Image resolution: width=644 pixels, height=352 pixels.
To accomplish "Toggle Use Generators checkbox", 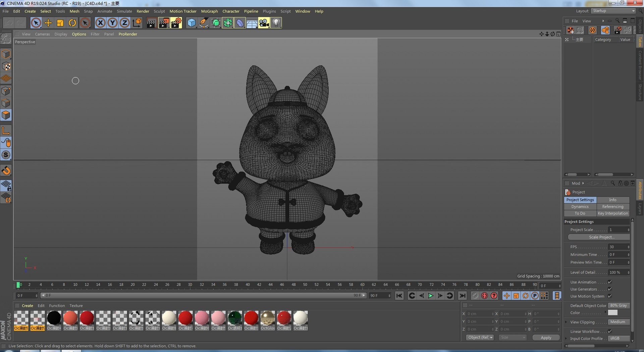I will click(x=610, y=289).
